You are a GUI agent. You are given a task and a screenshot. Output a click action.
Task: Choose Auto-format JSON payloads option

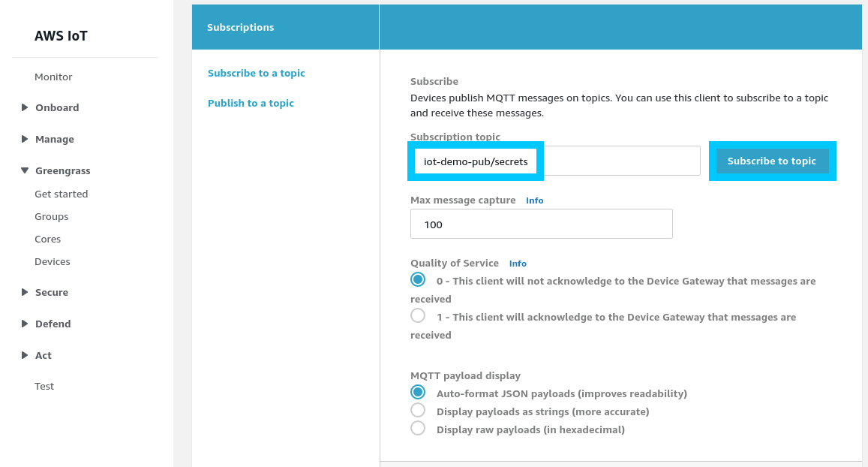click(x=418, y=393)
